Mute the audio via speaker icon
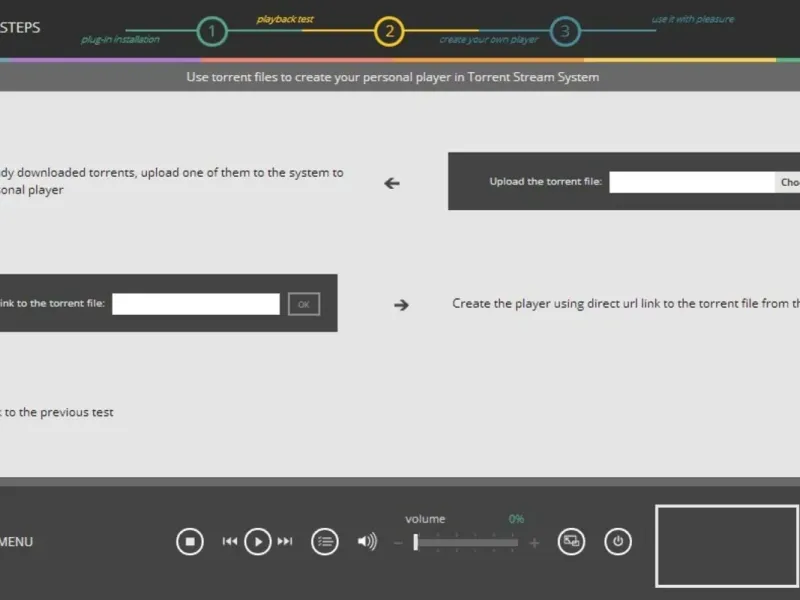 coord(367,541)
